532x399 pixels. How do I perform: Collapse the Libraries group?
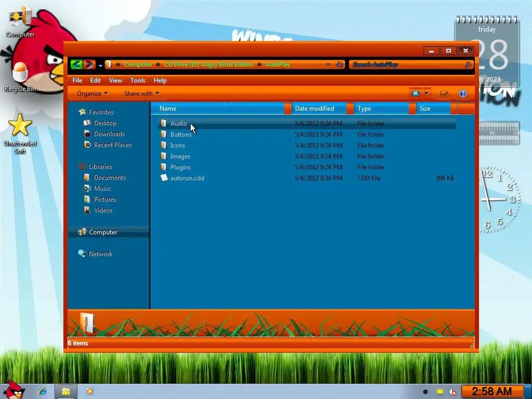tap(100, 167)
